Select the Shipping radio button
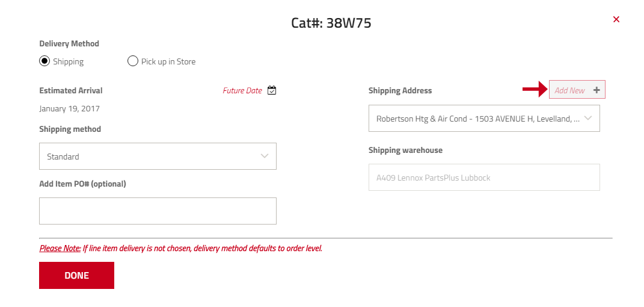Image resolution: width=644 pixels, height=307 pixels. 44,61
